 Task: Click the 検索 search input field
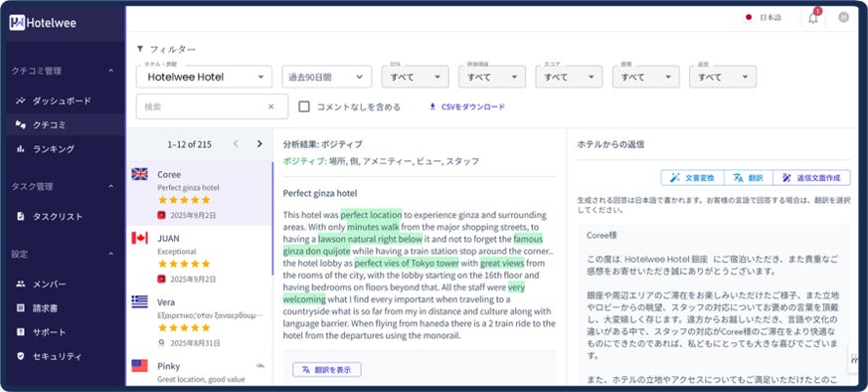[212, 106]
